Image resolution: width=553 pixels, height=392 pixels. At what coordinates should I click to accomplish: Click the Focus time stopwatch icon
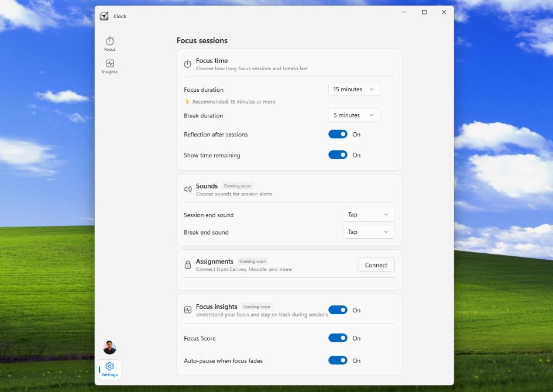[x=188, y=64]
